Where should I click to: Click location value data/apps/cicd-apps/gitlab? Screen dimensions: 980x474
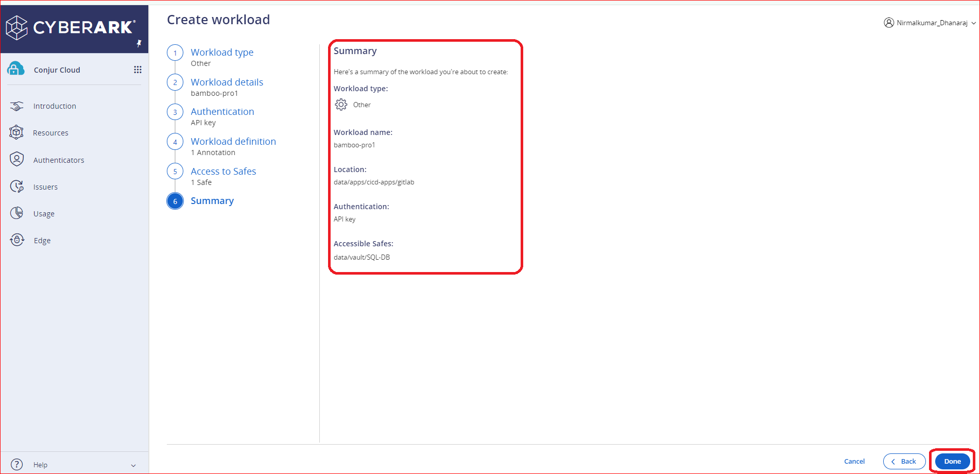click(374, 182)
